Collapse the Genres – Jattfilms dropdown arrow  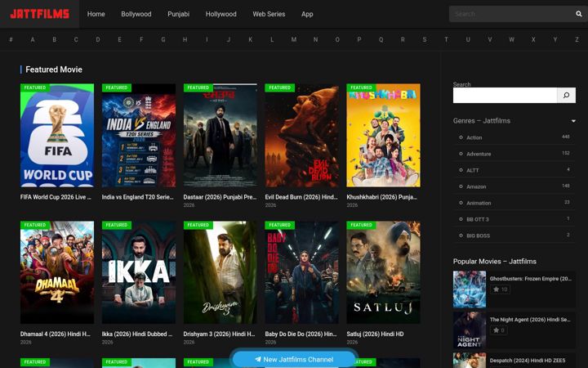573,121
